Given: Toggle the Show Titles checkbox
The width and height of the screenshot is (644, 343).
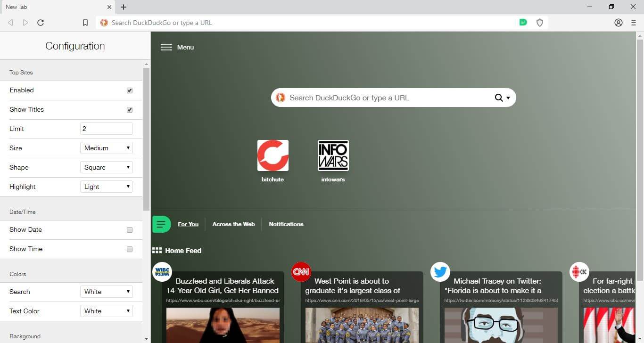Looking at the screenshot, I should click(130, 110).
